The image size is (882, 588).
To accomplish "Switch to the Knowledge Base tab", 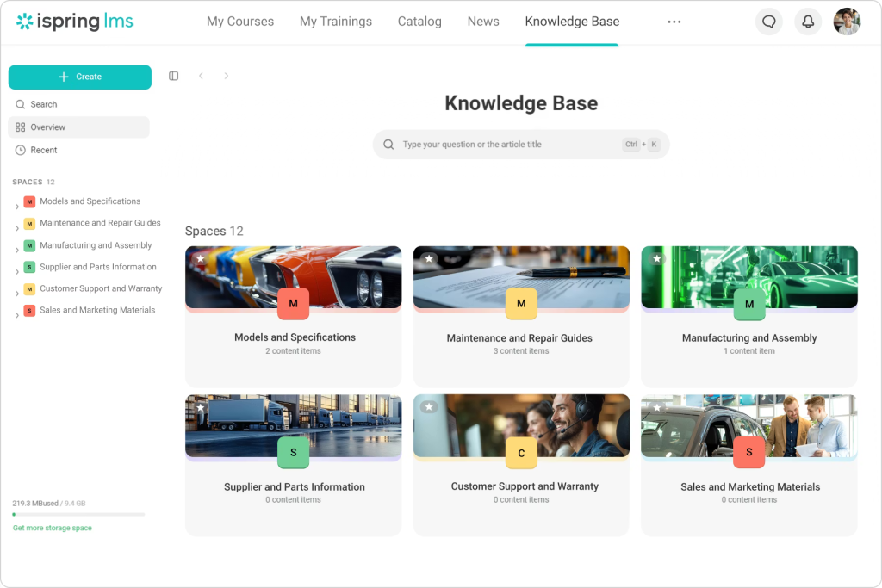I will 572,21.
